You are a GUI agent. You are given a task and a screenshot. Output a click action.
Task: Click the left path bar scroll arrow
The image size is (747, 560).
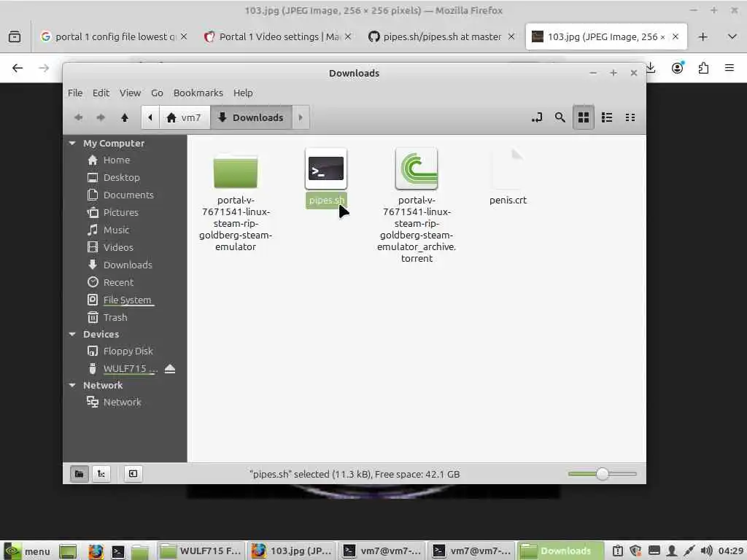[x=150, y=117]
